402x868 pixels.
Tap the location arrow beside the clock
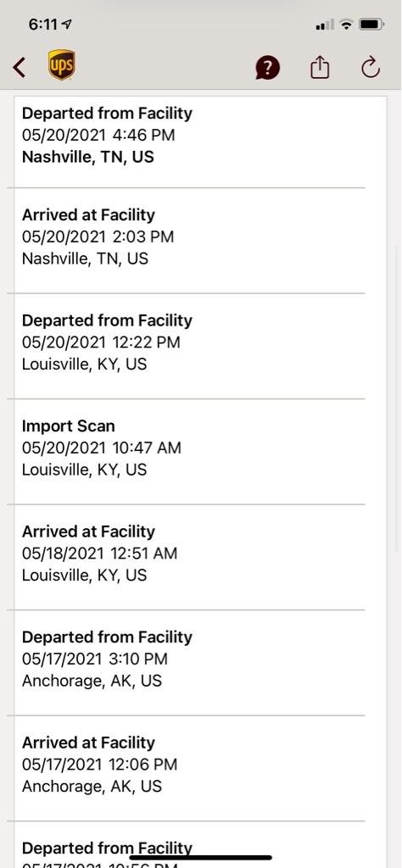68,25
